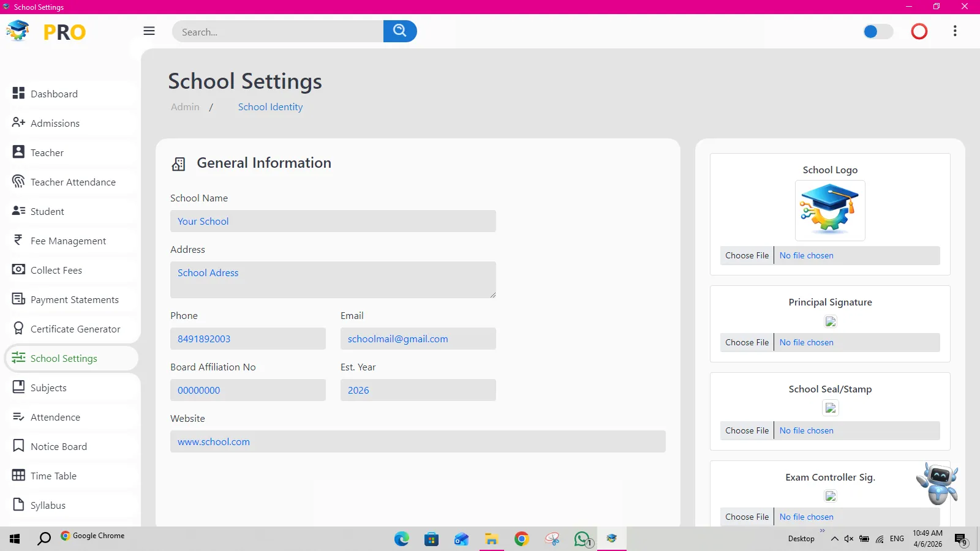Click the Email input field
Viewport: 980px width, 551px height.
tap(418, 339)
